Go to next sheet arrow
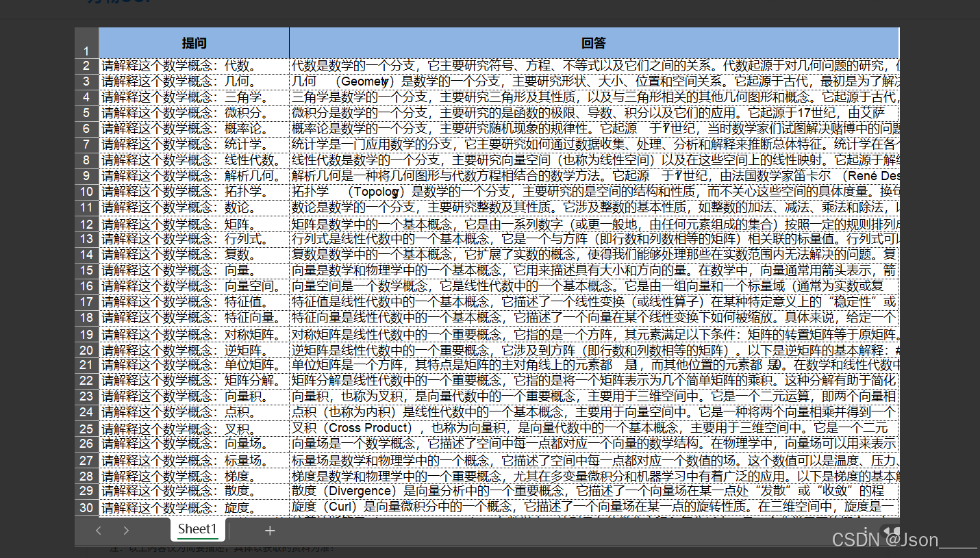The width and height of the screenshot is (980, 558). [126, 530]
